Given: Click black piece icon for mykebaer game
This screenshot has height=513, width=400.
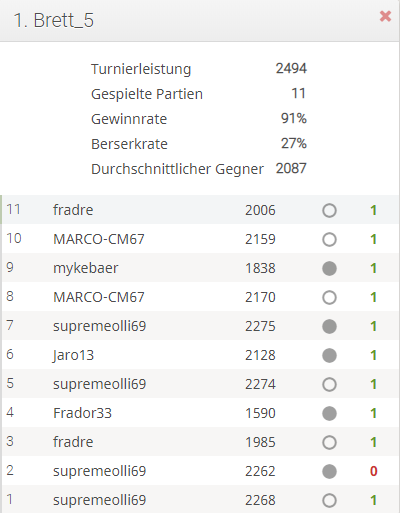Looking at the screenshot, I should pyautogui.click(x=329, y=269).
